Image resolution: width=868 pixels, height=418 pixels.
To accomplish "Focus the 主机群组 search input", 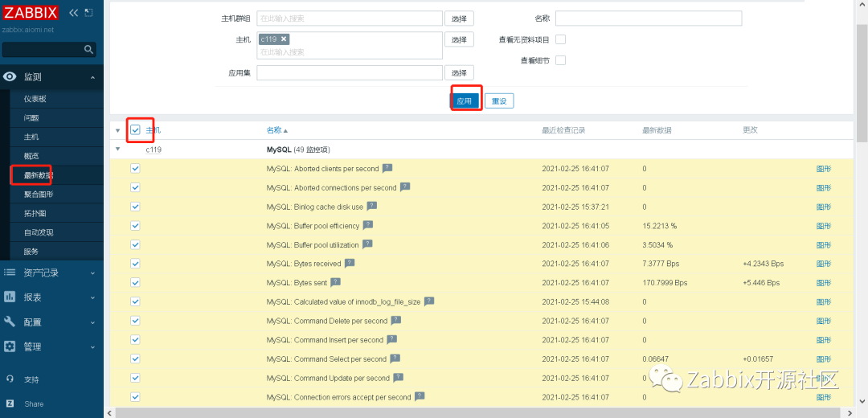I will click(x=350, y=18).
